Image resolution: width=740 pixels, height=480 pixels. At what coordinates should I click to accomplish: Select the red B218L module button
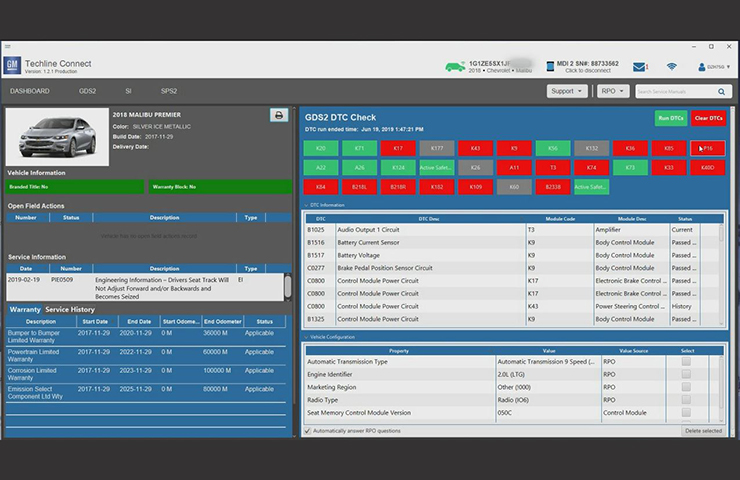pyautogui.click(x=360, y=187)
